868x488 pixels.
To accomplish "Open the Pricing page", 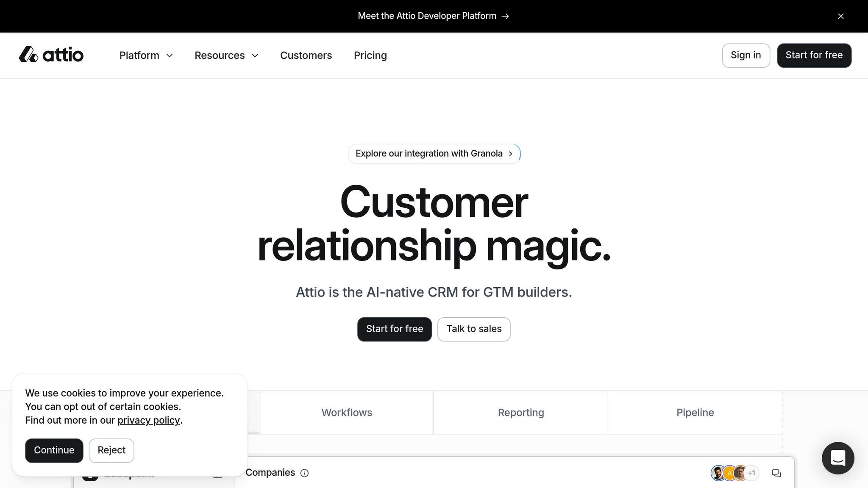I will [x=370, y=55].
